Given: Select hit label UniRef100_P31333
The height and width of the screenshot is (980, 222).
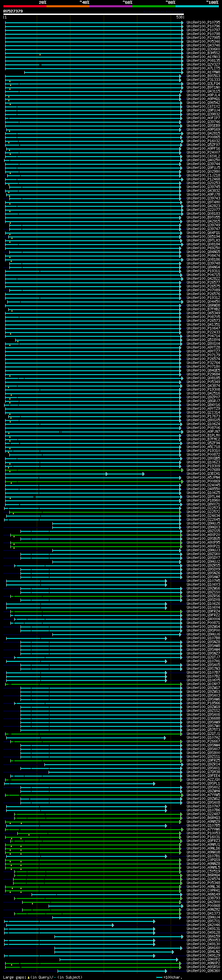Looking at the screenshot, I should click(203, 80).
